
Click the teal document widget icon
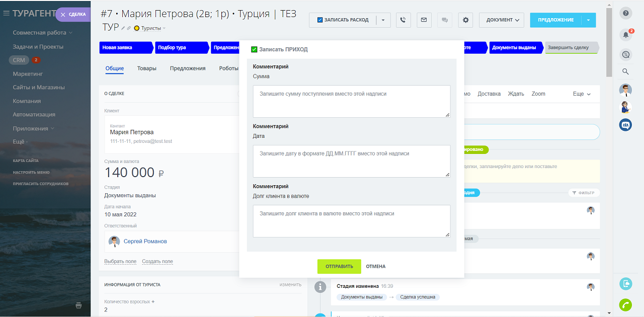(x=625, y=284)
